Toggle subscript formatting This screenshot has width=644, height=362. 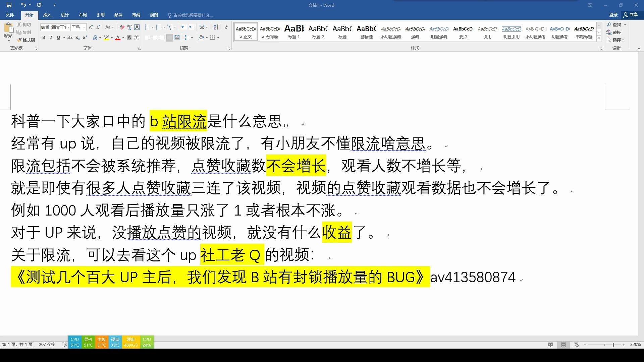pos(77,38)
